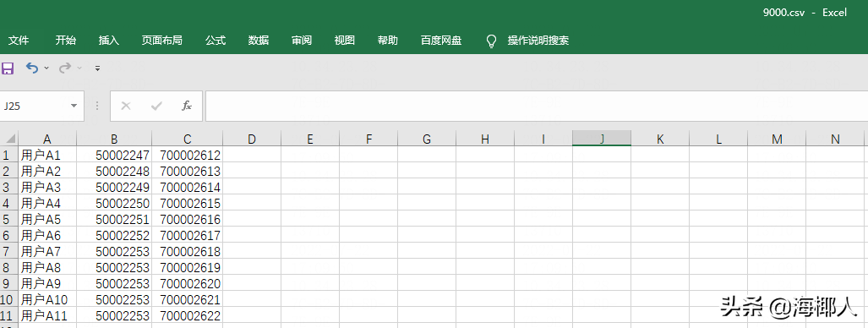Screen dimensions: 868x328
Task: Switch to the 视图 ribbon tab
Action: pyautogui.click(x=344, y=41)
